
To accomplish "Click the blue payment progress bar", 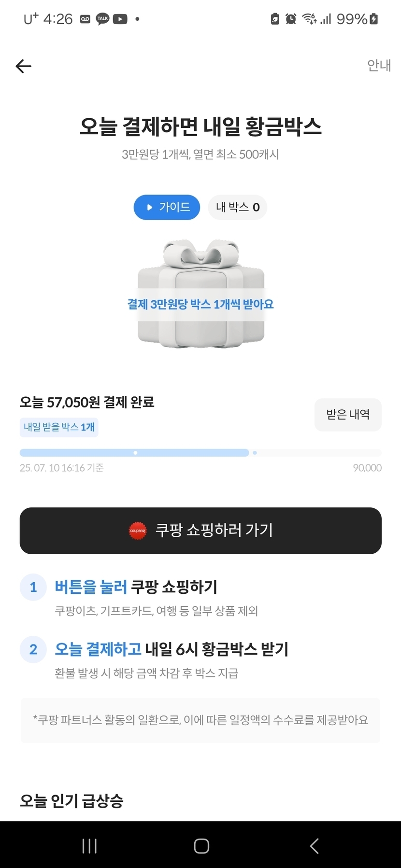I will [134, 453].
